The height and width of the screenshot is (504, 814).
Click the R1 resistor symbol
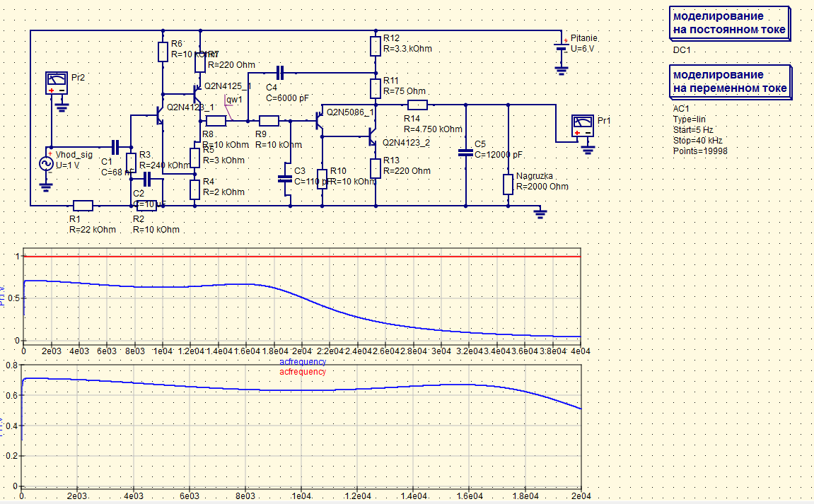point(83,206)
